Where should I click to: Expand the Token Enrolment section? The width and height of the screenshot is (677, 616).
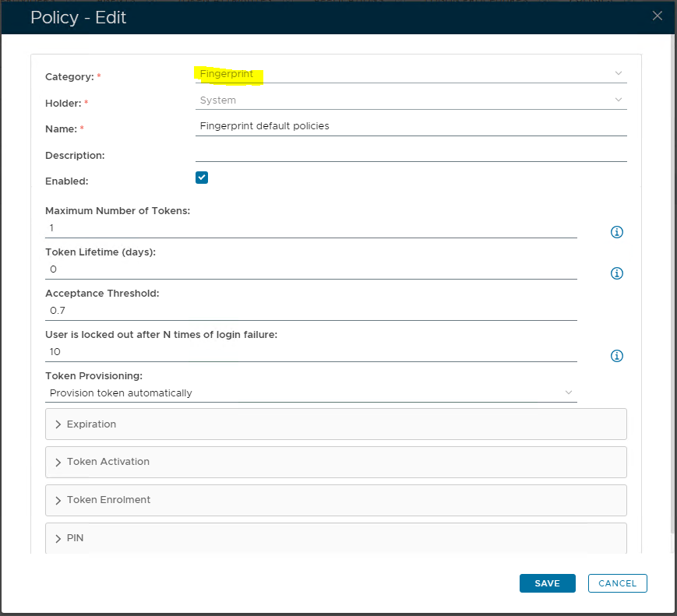point(336,500)
